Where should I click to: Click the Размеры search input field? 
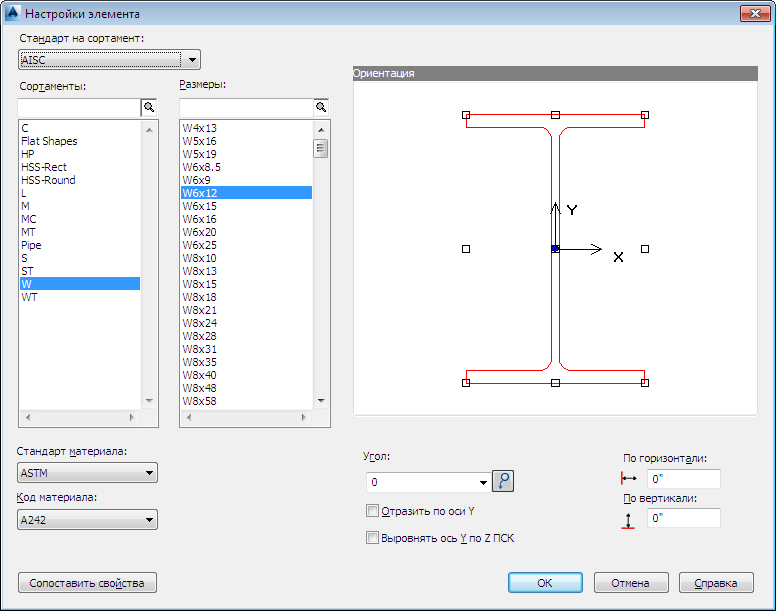pos(246,107)
